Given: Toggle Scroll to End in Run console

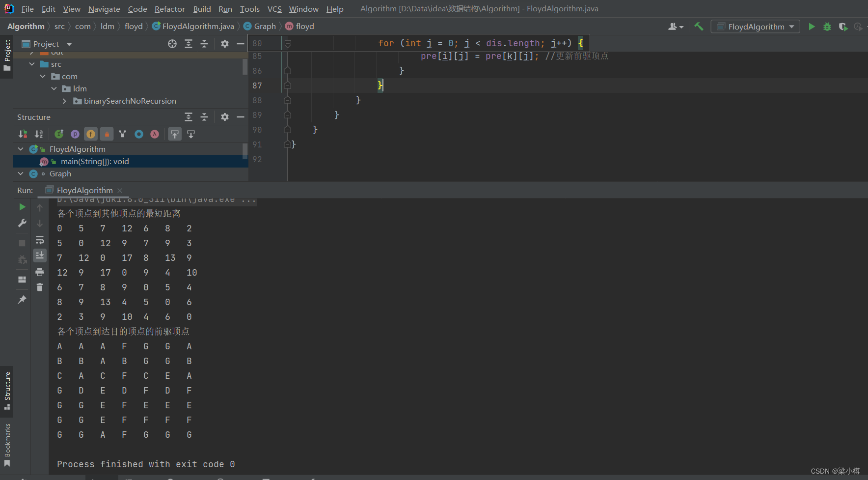Looking at the screenshot, I should tap(40, 255).
